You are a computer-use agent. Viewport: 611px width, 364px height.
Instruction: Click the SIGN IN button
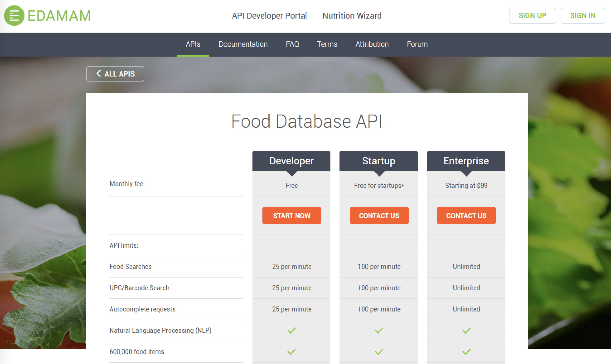pyautogui.click(x=582, y=16)
